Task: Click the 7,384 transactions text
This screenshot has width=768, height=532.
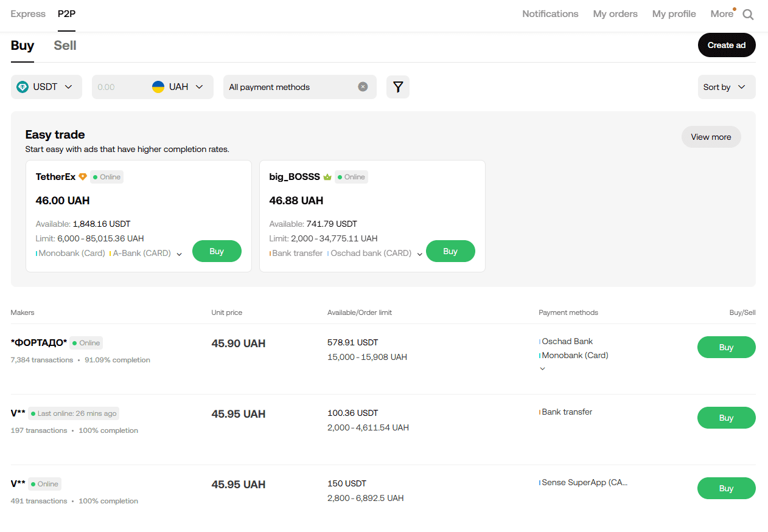Action: coord(42,360)
